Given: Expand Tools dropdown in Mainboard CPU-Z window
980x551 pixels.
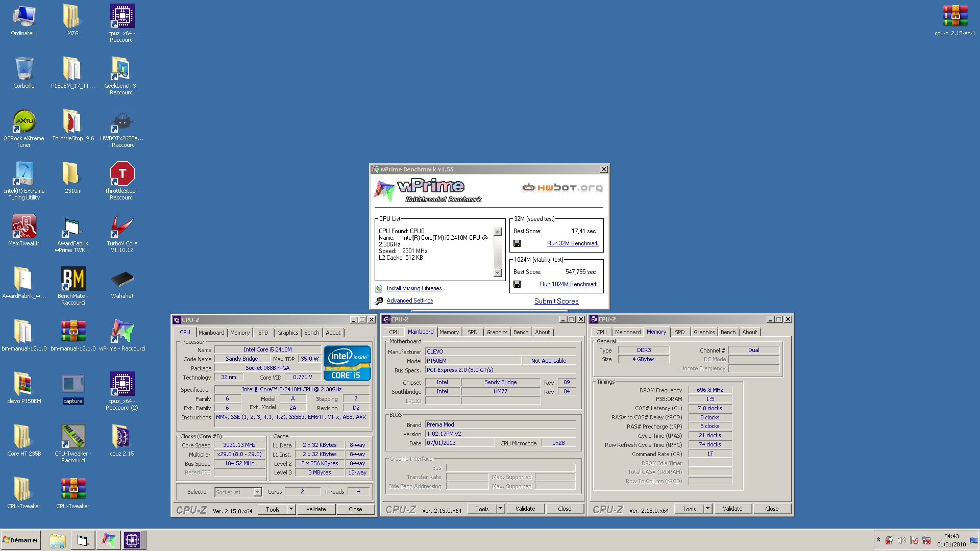Looking at the screenshot, I should [x=500, y=508].
